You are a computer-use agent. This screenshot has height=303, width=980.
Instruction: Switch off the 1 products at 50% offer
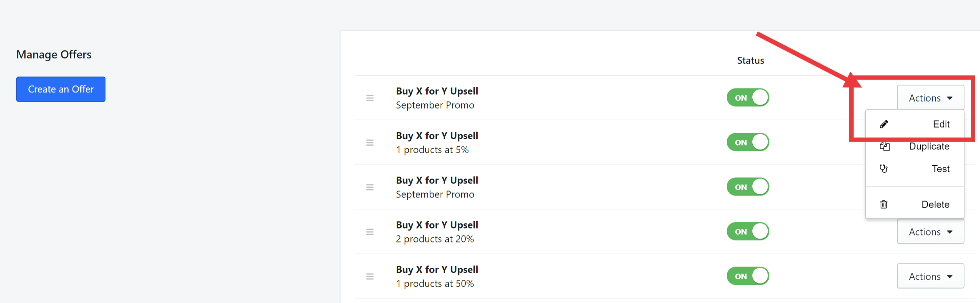[748, 276]
